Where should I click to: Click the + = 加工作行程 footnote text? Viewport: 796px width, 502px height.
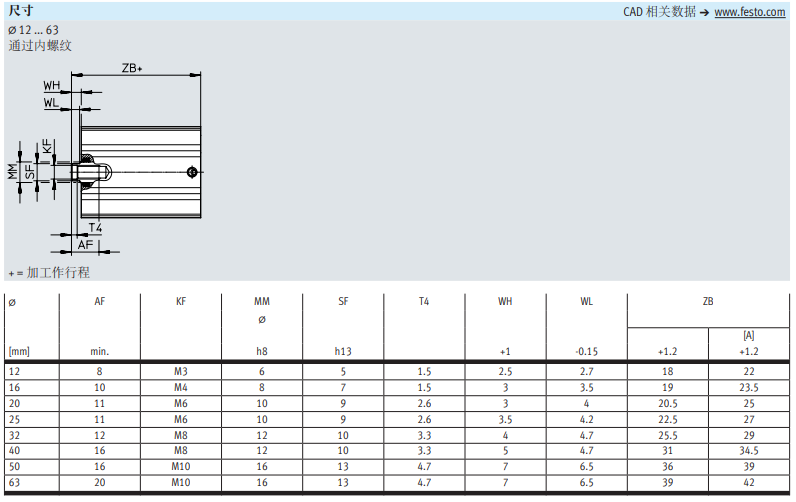pyautogui.click(x=49, y=272)
